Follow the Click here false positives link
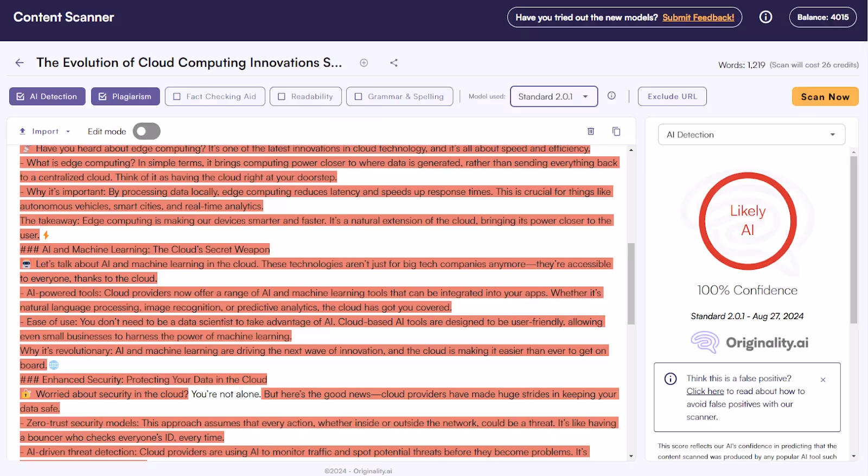The image size is (868, 476). click(705, 391)
